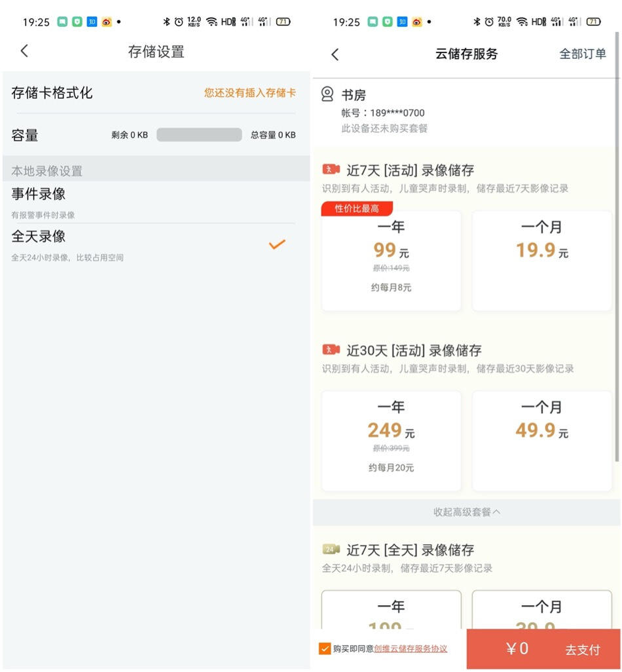
Task: Choose 近7天活动 一年 99元 plan
Action: (x=391, y=261)
